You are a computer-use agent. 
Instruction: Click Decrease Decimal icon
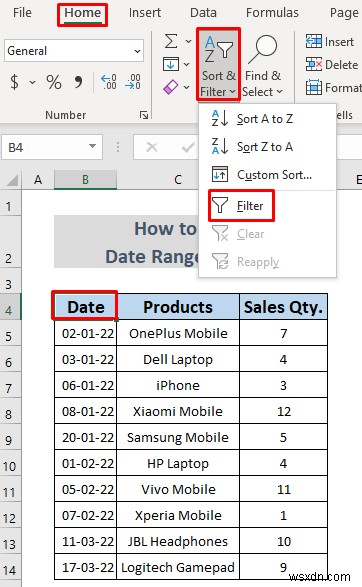point(133,82)
